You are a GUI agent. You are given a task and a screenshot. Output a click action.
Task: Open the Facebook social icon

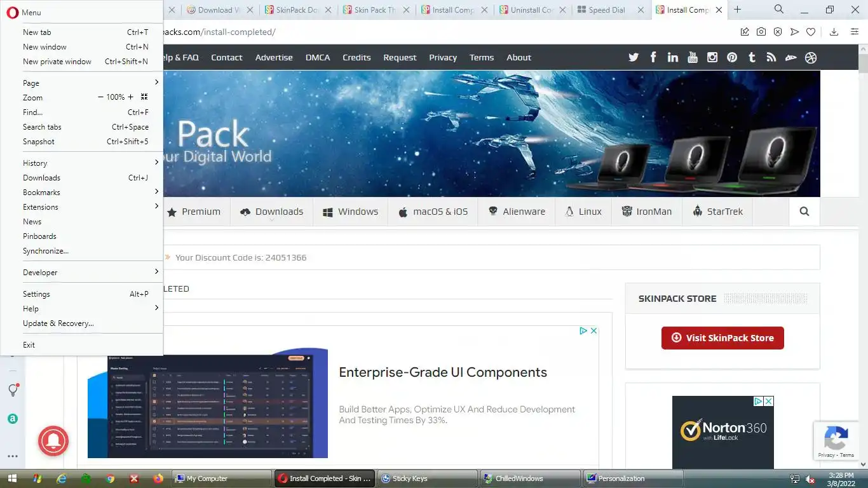(x=653, y=57)
